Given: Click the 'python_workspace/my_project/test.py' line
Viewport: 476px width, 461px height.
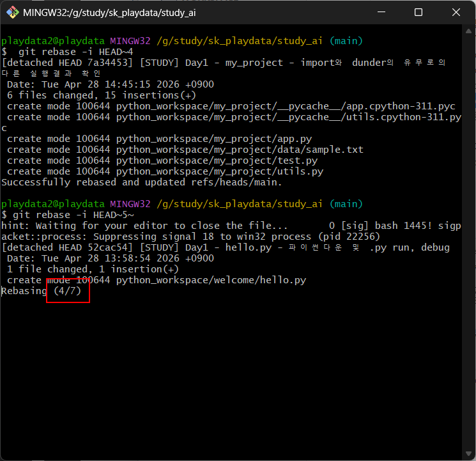Looking at the screenshot, I should tap(162, 160).
